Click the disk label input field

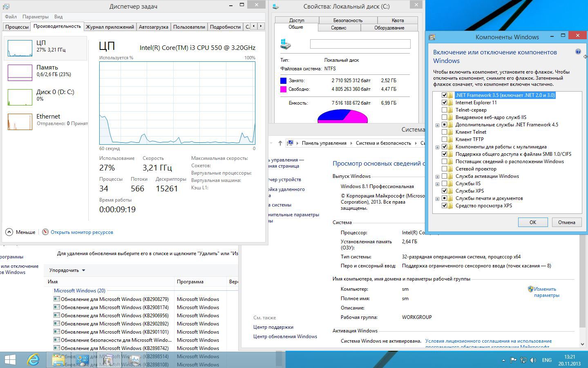pos(360,44)
